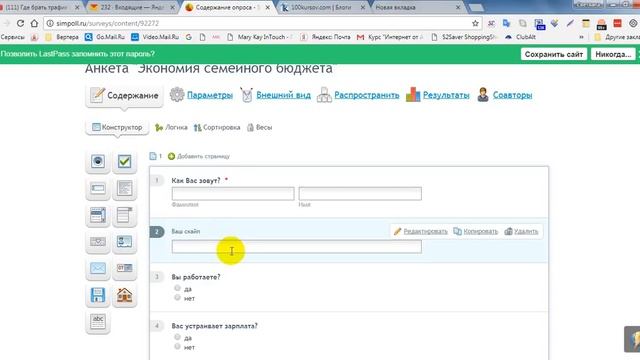The height and width of the screenshot is (360, 640).
Task: Reload the page in the browser
Action: tap(20, 24)
